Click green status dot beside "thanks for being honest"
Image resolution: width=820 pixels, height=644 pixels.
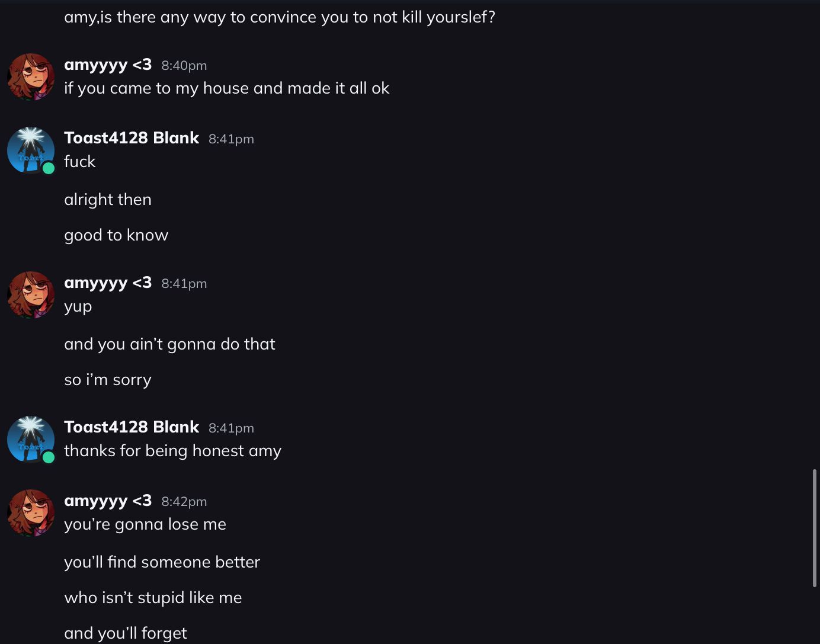point(49,457)
